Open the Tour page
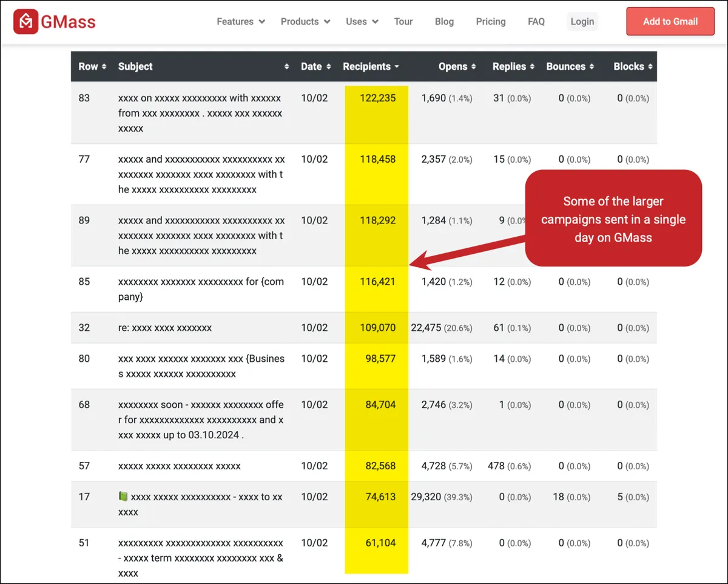Screen dimensions: 728x584 (403, 21)
